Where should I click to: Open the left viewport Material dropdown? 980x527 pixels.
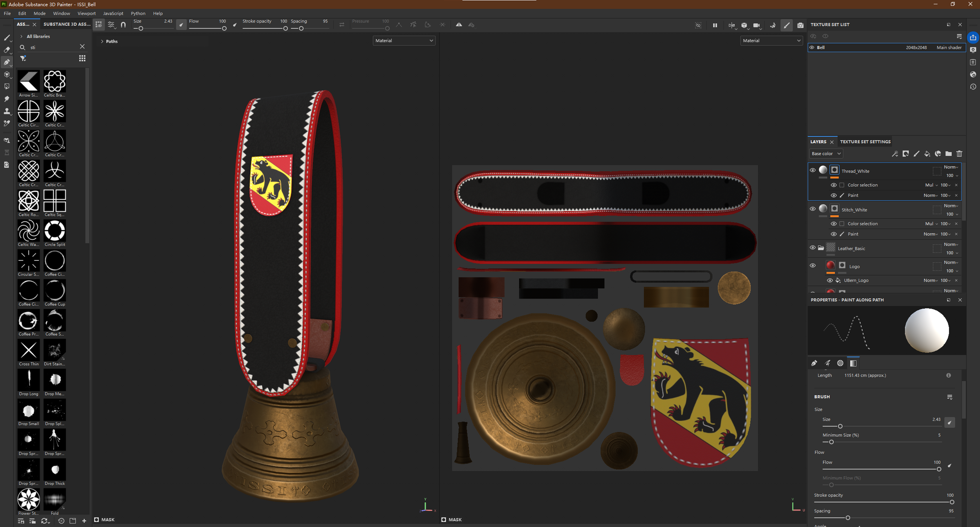coord(404,41)
